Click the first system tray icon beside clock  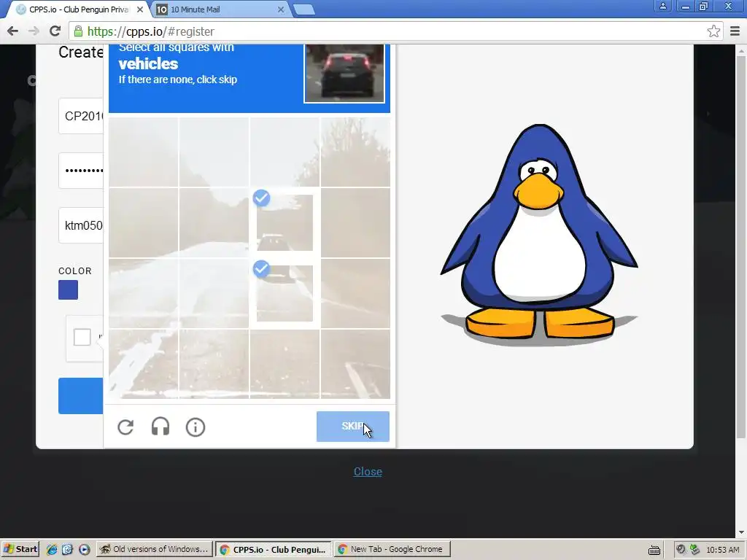tap(681, 550)
